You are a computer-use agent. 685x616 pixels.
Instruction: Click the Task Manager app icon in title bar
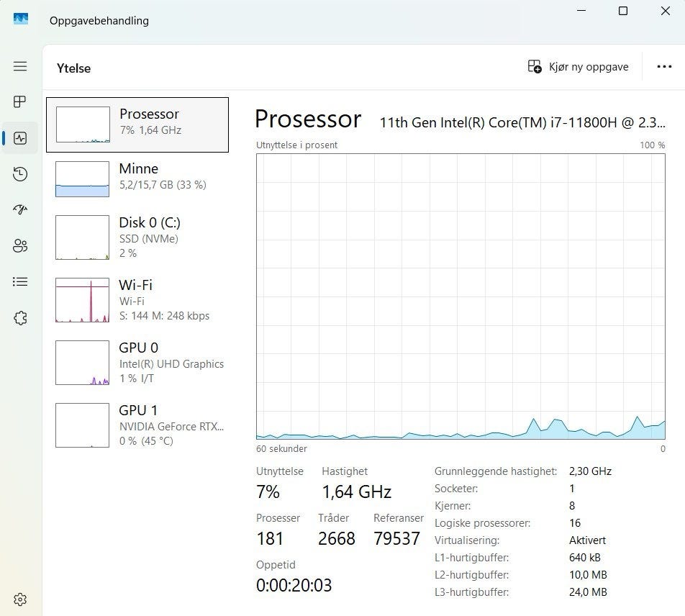click(x=21, y=19)
